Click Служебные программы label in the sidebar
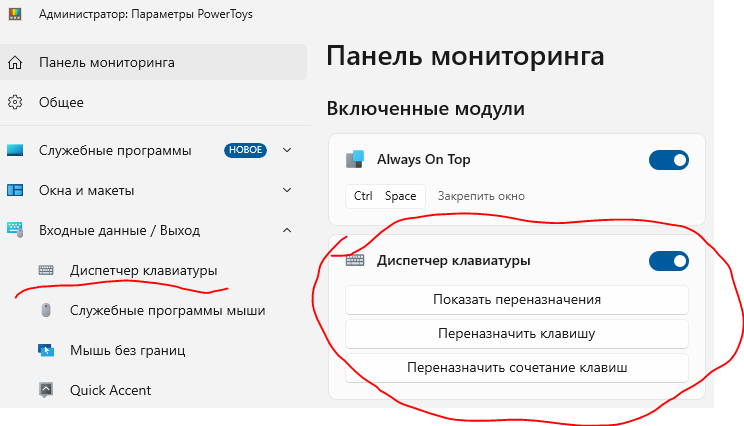 (115, 150)
